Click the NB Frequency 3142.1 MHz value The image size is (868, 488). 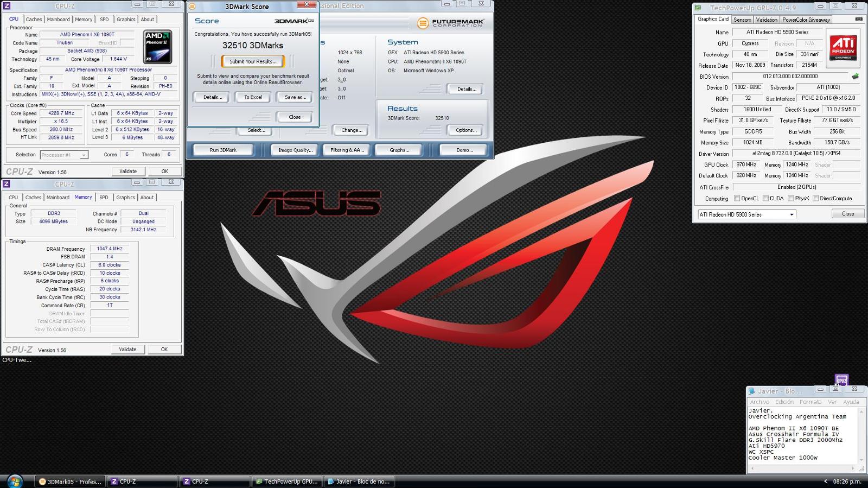(x=143, y=230)
